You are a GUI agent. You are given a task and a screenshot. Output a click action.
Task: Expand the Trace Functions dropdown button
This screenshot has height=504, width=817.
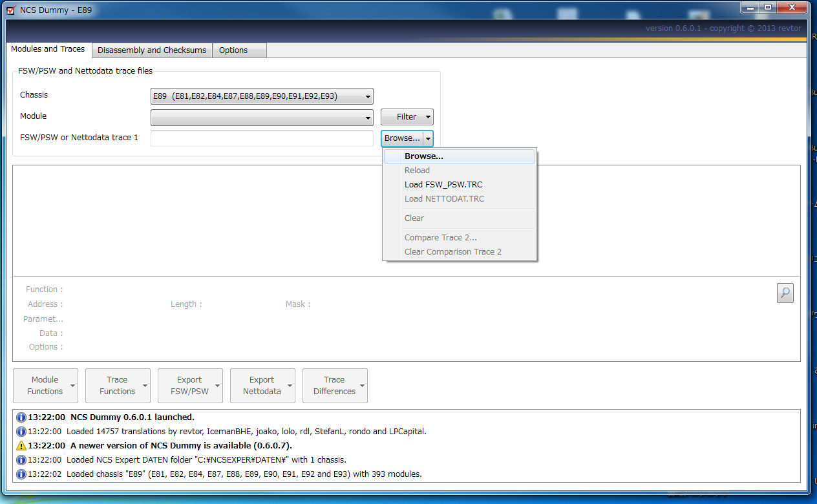118,386
